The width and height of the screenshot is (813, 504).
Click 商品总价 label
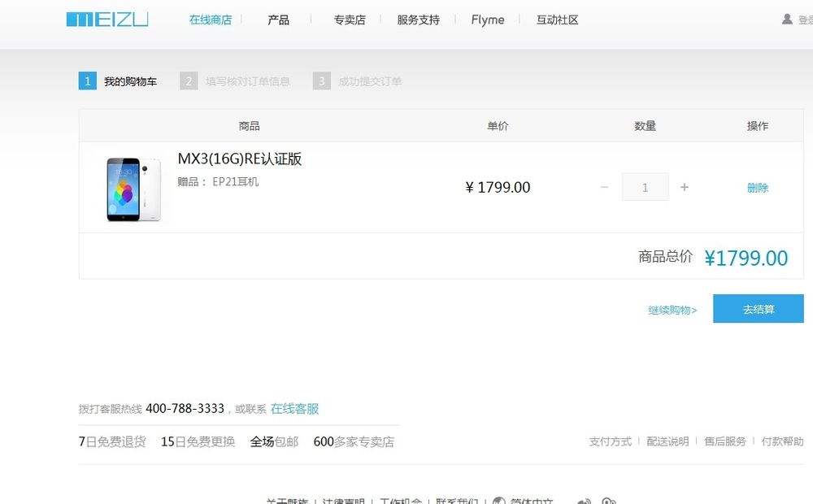tap(665, 256)
